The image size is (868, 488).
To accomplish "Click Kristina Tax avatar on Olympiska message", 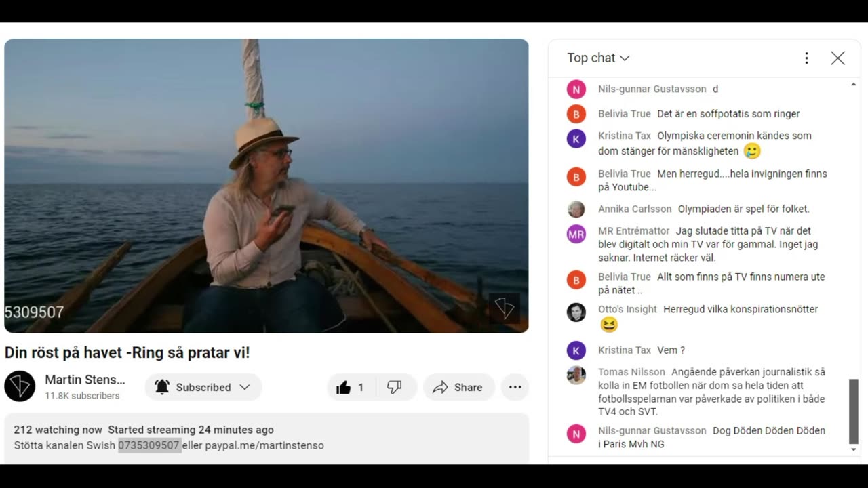I will 576,139.
